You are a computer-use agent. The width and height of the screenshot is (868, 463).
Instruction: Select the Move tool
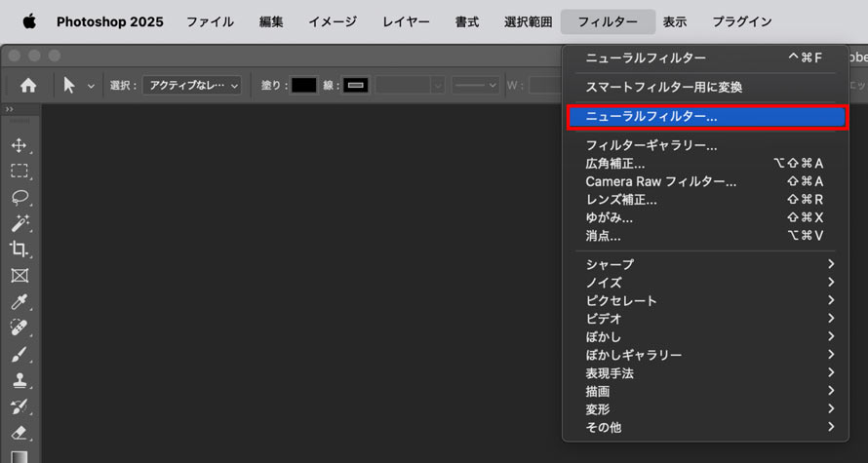point(20,146)
